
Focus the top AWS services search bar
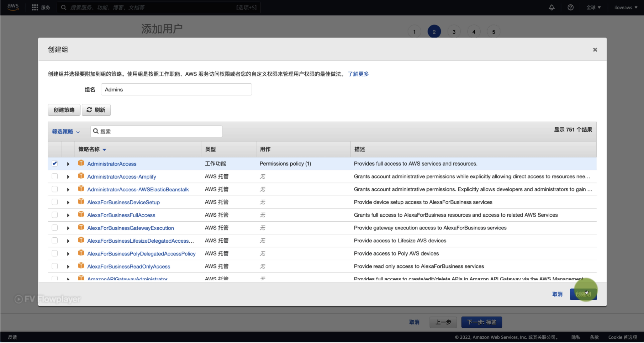pos(159,7)
